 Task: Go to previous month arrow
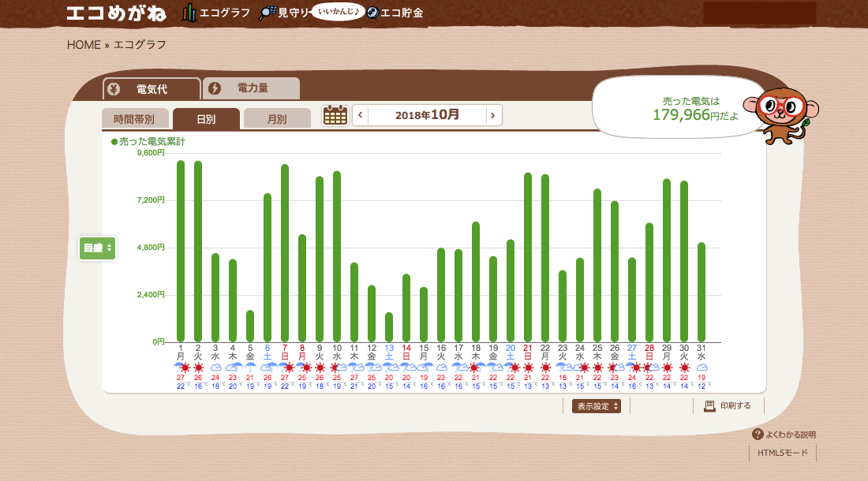361,115
